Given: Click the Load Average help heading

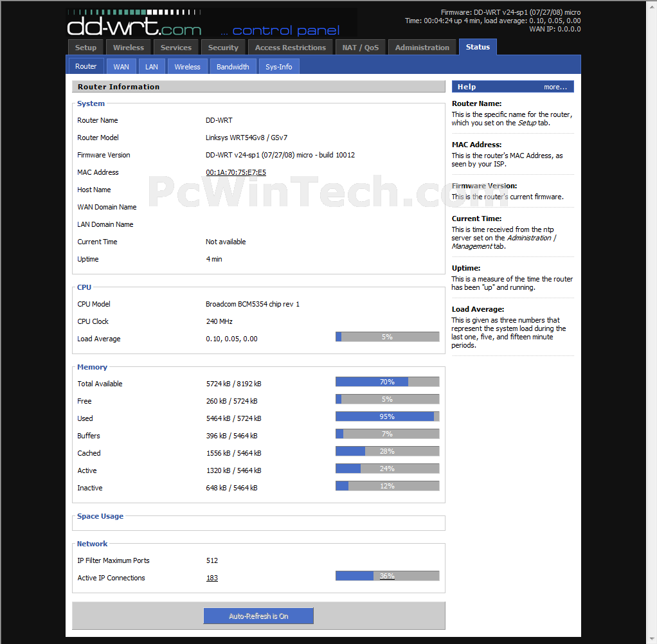Looking at the screenshot, I should [x=478, y=309].
